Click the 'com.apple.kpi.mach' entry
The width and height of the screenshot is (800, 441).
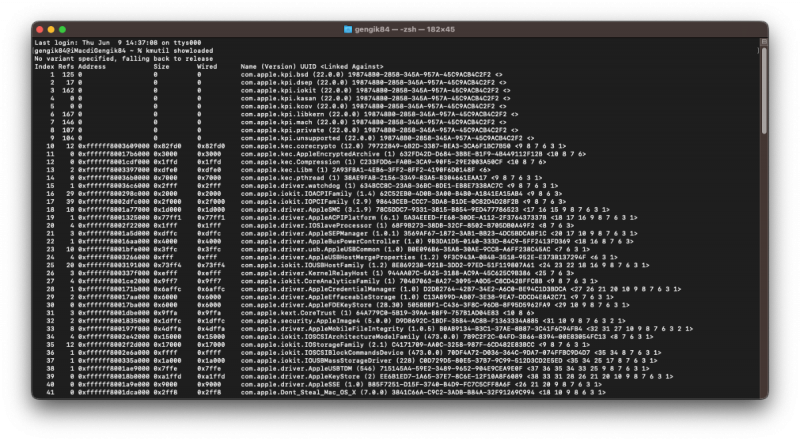point(277,122)
